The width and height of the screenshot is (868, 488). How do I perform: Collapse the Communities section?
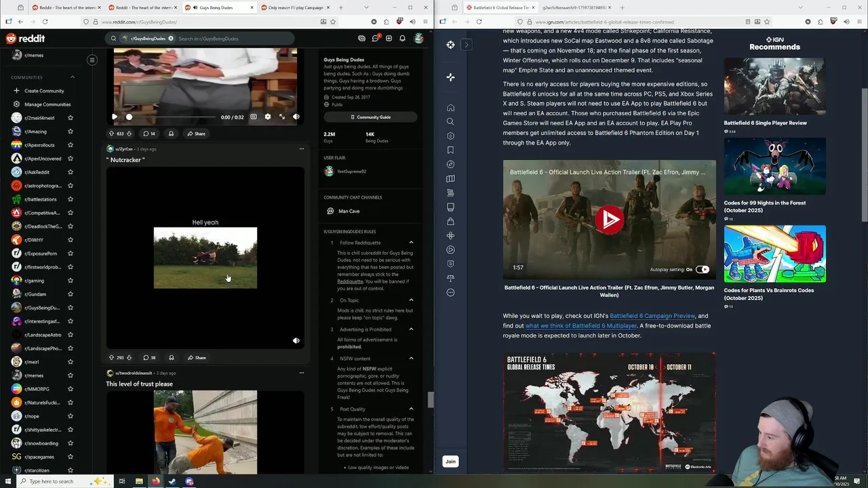(x=73, y=77)
